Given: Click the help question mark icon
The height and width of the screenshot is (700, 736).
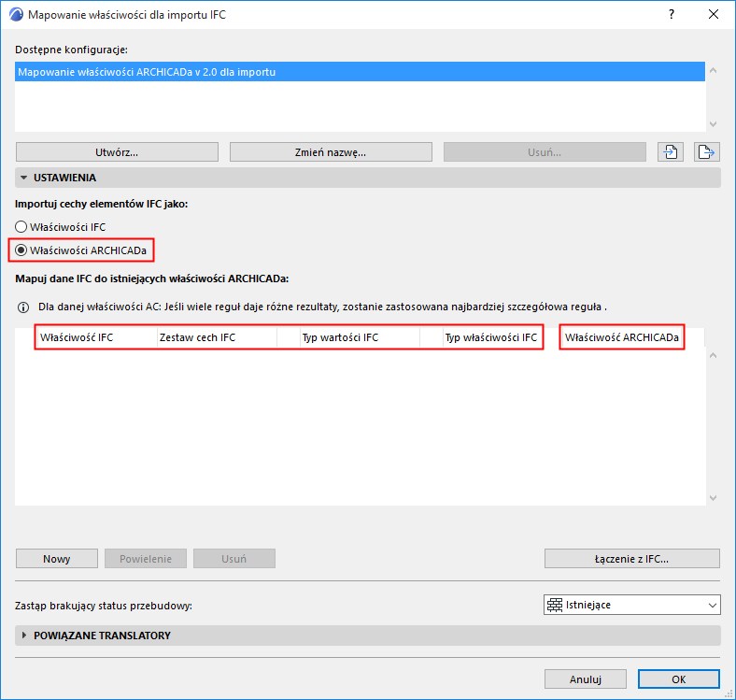Looking at the screenshot, I should (x=672, y=15).
